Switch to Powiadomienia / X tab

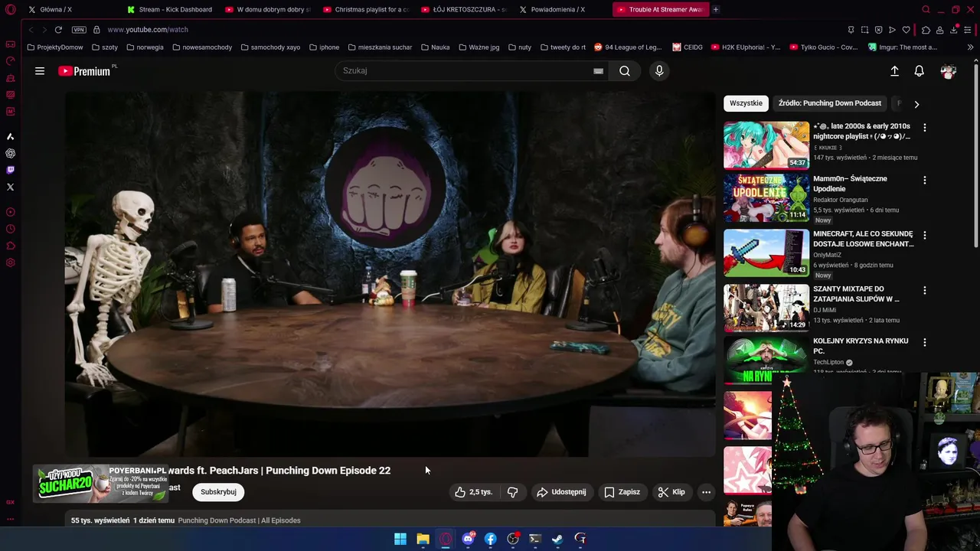click(x=562, y=10)
